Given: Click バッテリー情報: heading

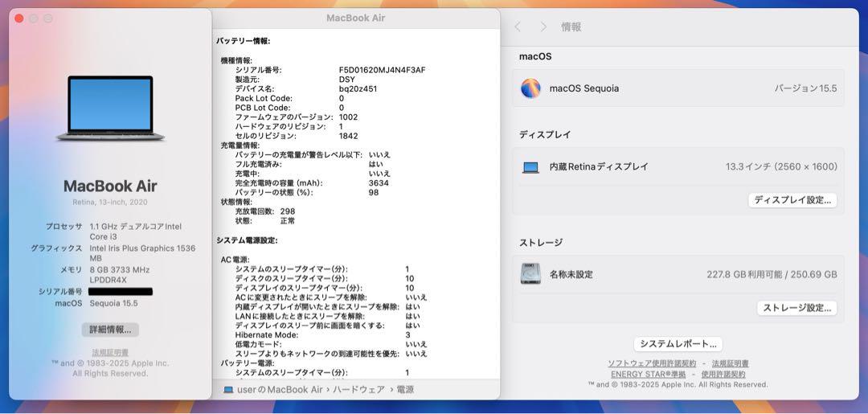Looking at the screenshot, I should pos(243,41).
